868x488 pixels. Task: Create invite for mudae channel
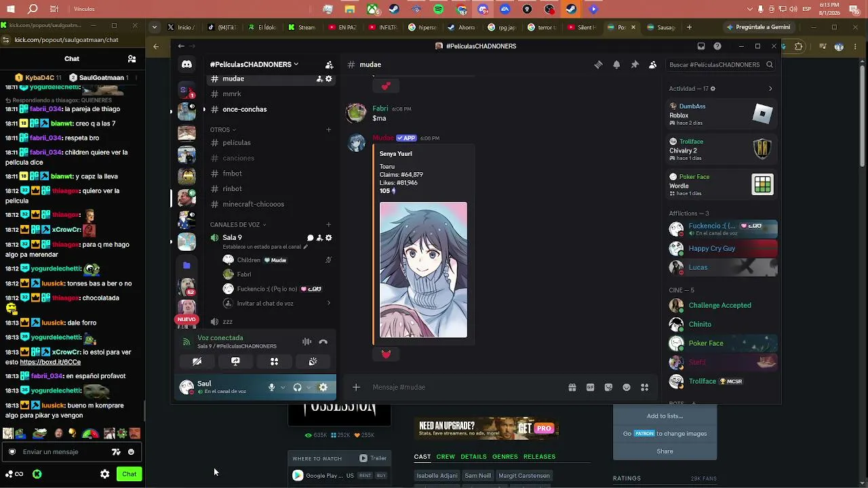coord(319,79)
